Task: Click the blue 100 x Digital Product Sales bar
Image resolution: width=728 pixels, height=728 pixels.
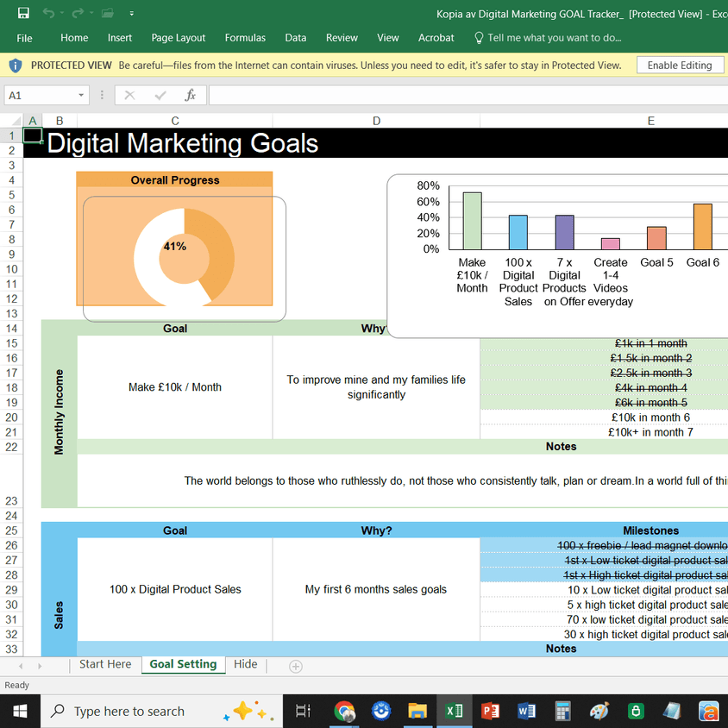Action: pos(518,233)
